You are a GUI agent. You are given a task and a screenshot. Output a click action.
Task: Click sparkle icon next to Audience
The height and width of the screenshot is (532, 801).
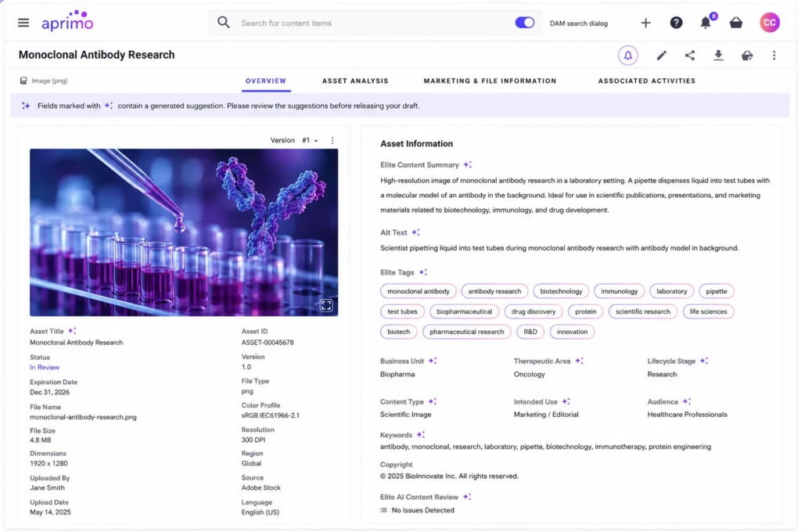(x=687, y=401)
